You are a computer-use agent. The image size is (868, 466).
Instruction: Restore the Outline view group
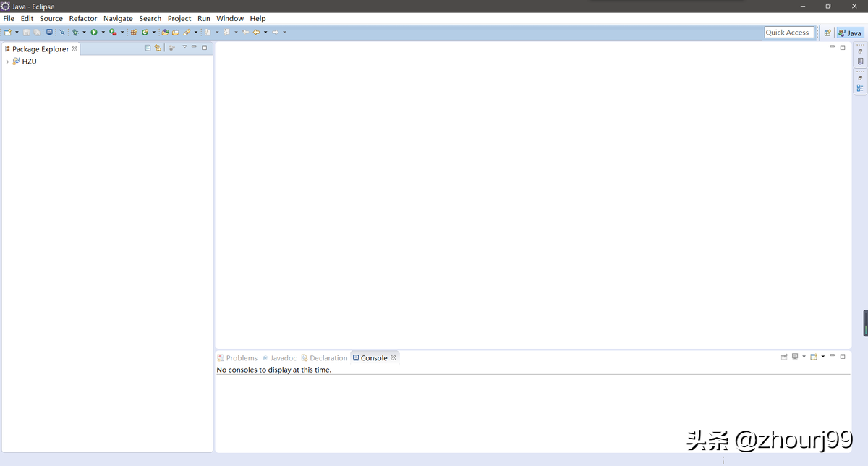(x=860, y=78)
